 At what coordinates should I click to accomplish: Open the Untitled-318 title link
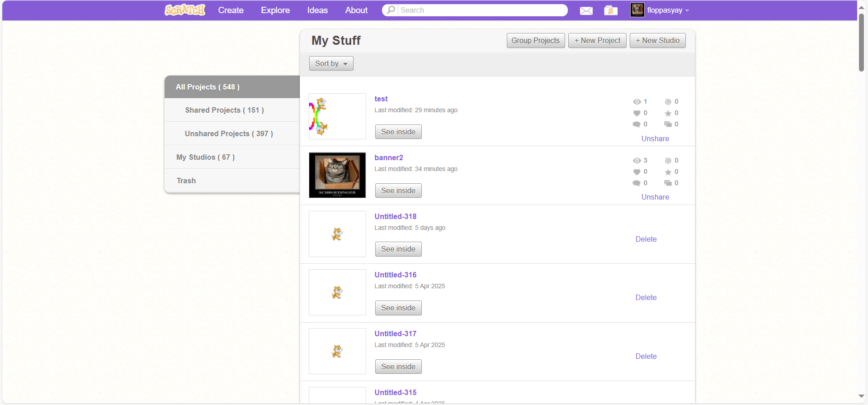pos(395,216)
